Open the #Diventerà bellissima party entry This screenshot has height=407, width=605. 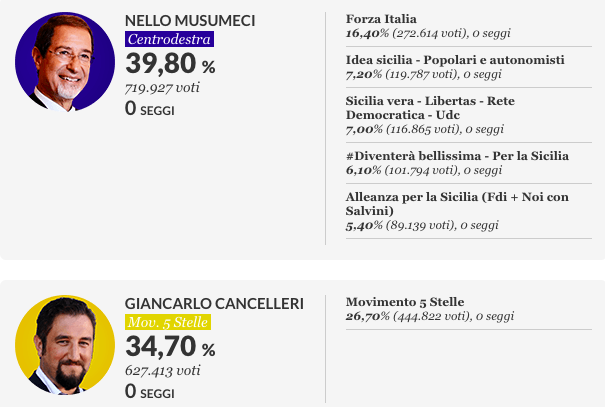[x=469, y=163]
